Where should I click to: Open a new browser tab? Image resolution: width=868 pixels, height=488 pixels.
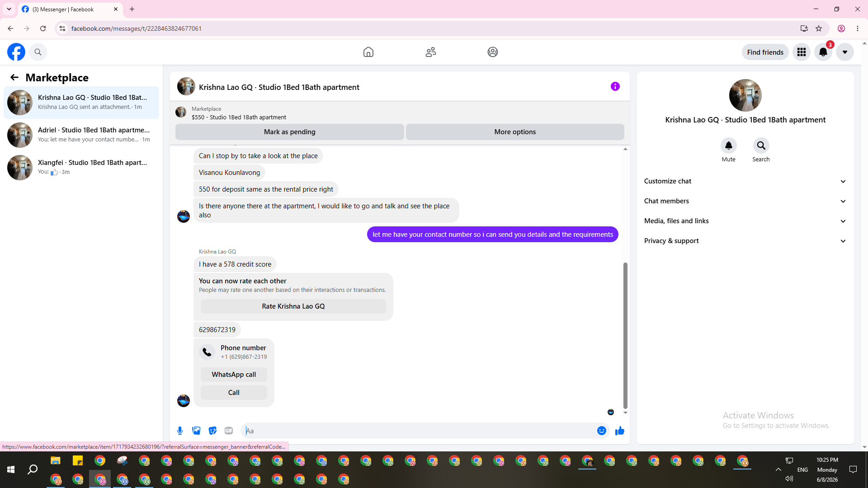pyautogui.click(x=132, y=9)
